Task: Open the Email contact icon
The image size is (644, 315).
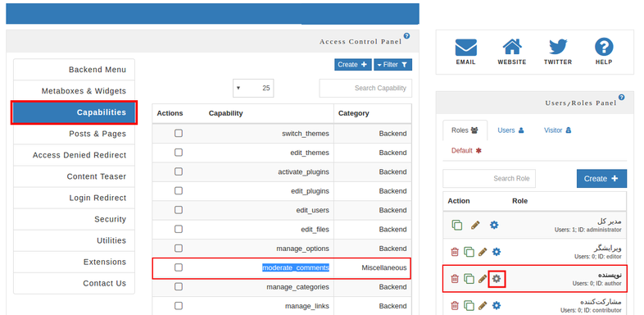Action: point(465,48)
